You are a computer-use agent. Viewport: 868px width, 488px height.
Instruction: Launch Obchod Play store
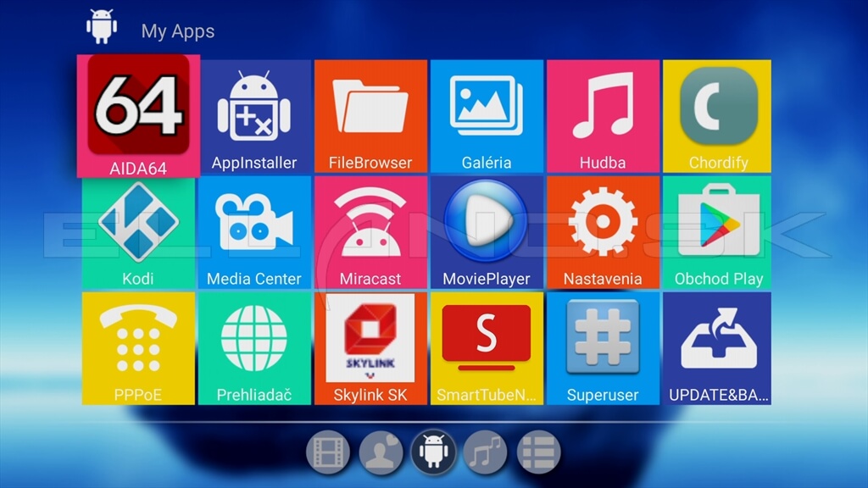pyautogui.click(x=717, y=232)
